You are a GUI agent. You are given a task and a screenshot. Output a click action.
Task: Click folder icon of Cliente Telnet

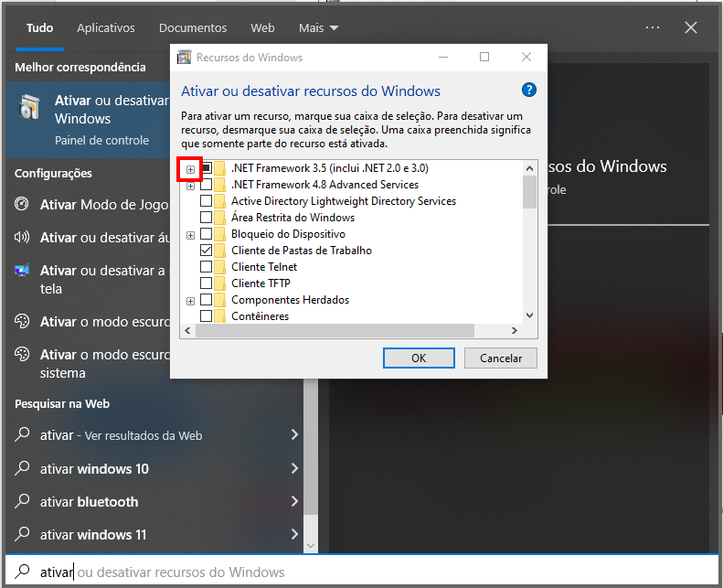220,267
